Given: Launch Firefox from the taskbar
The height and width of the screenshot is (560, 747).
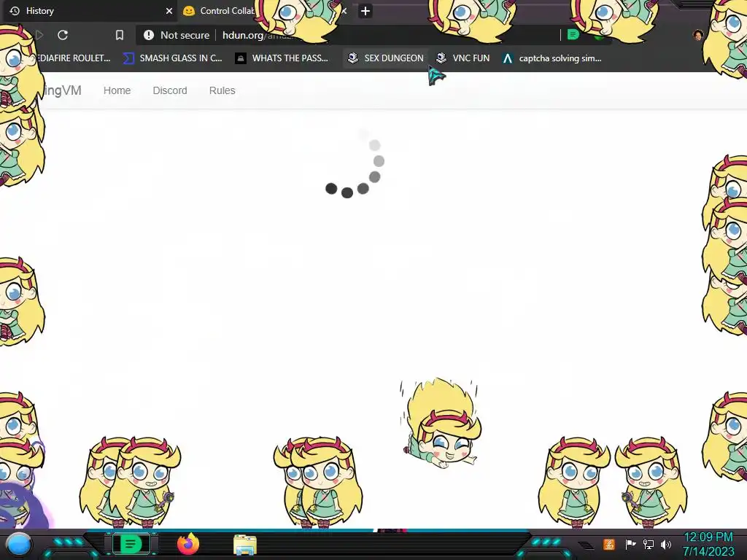Looking at the screenshot, I should pos(188,544).
